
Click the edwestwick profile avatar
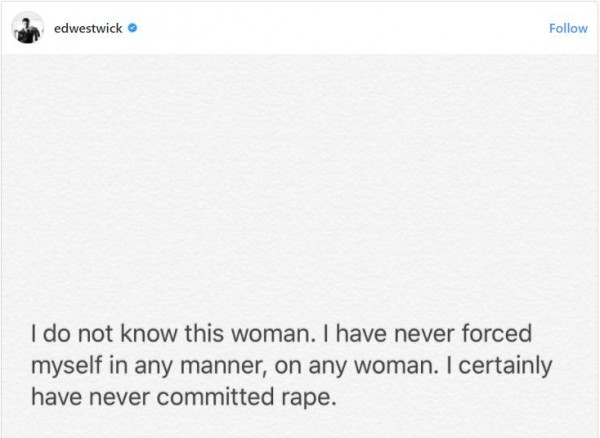(x=26, y=29)
